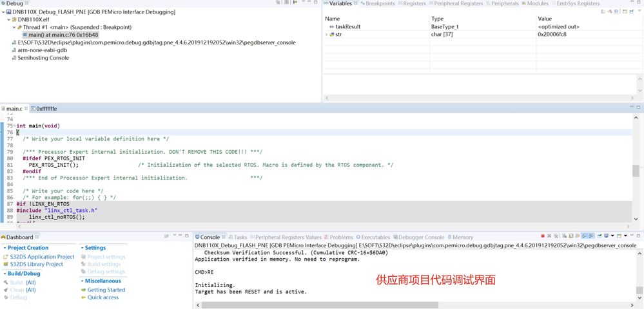Collapse Thread #1 main node

point(14,27)
